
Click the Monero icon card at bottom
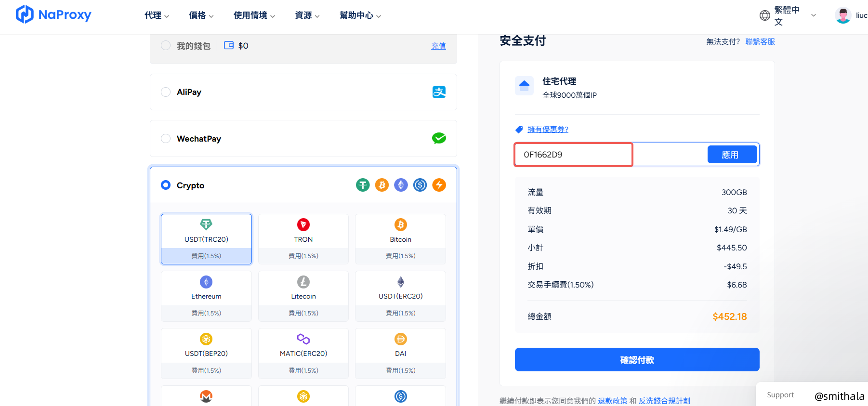tap(206, 396)
